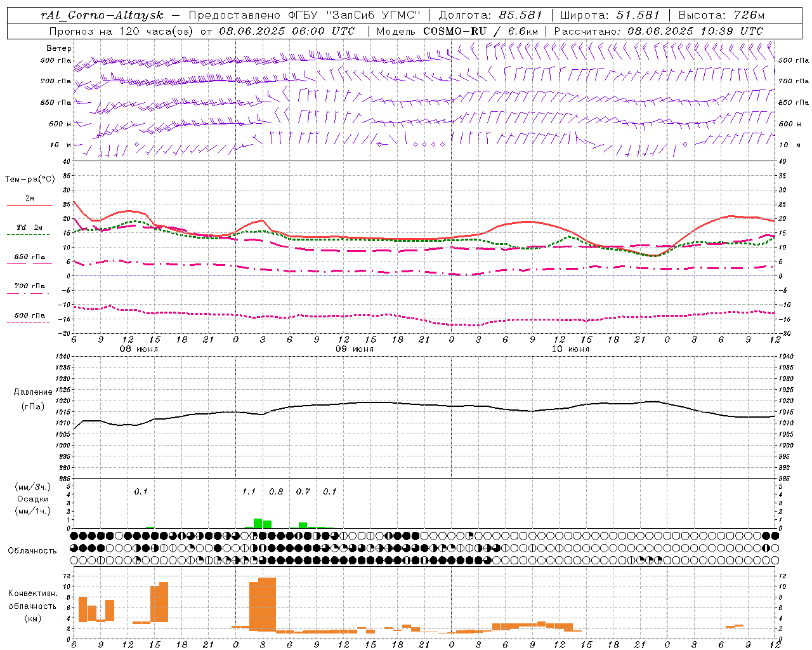Viewport: 812px width, 650px height.
Task: Click the precipitation value 1.1
Action: tap(249, 491)
